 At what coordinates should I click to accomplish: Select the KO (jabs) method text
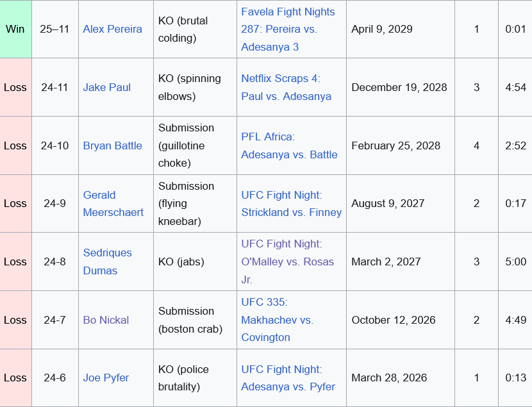tap(181, 262)
